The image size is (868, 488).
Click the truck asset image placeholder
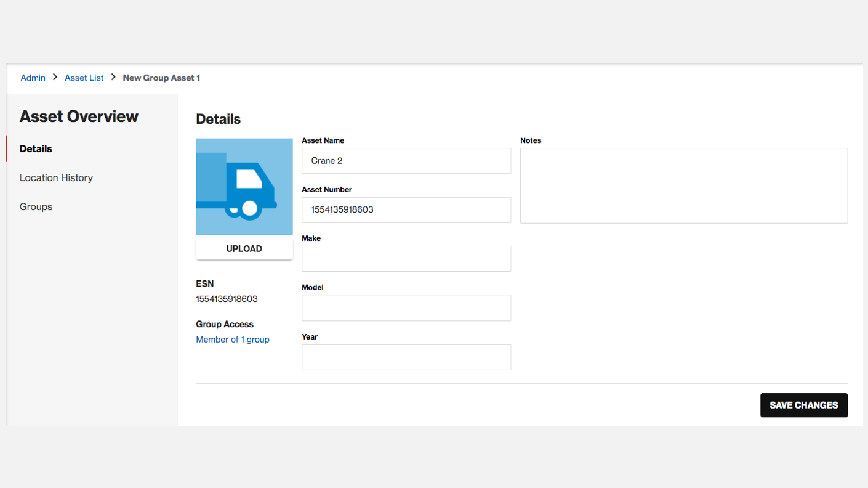(x=244, y=186)
